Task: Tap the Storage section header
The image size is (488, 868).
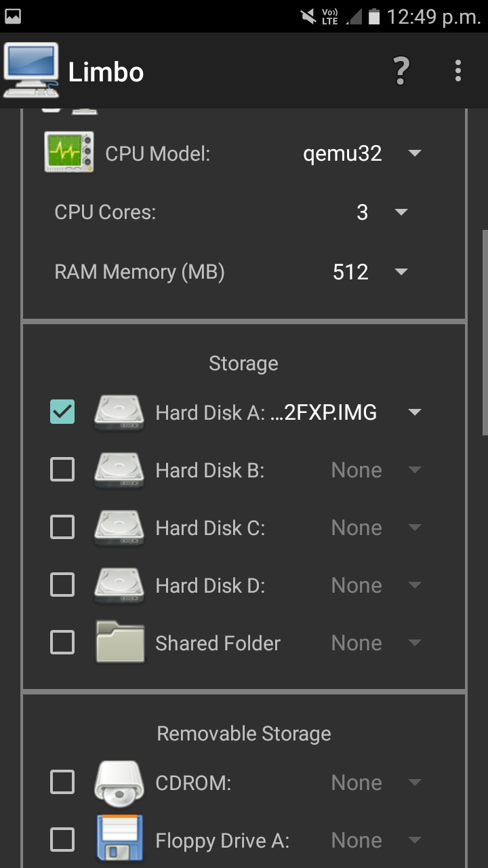Action: (243, 363)
